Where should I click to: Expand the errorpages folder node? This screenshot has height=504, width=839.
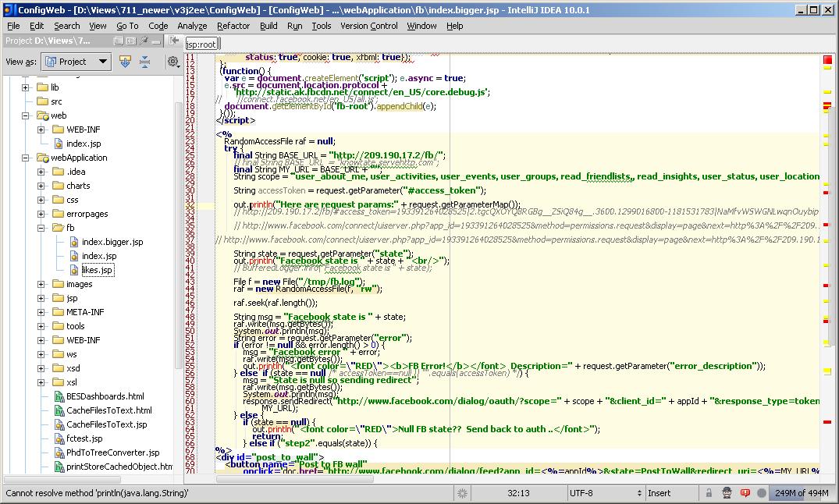pos(41,214)
